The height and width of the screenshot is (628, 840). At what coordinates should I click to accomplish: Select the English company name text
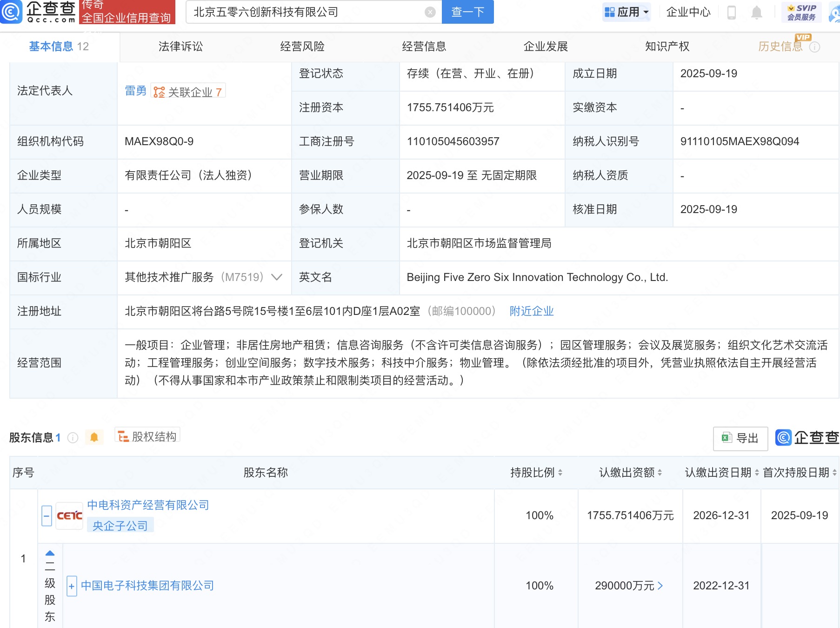tap(537, 277)
